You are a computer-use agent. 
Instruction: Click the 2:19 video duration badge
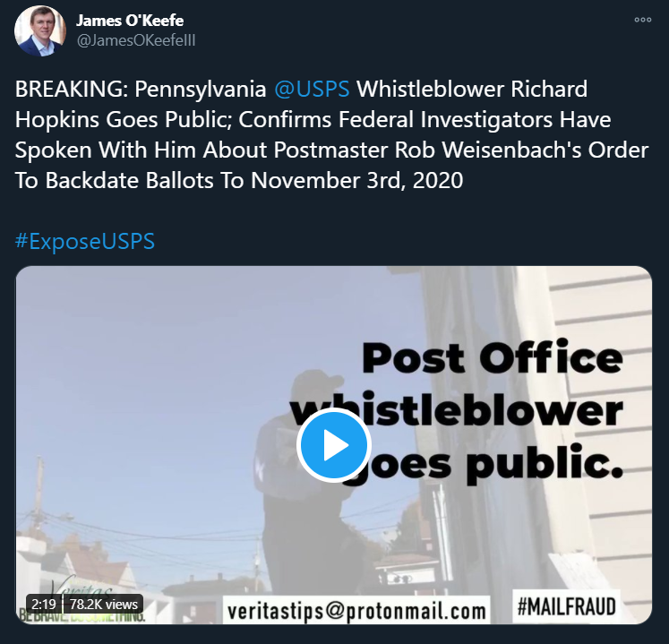tap(44, 604)
